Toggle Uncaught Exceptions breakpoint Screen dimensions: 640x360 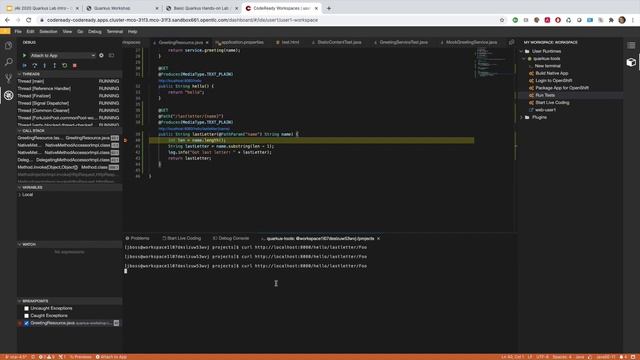tap(27, 309)
